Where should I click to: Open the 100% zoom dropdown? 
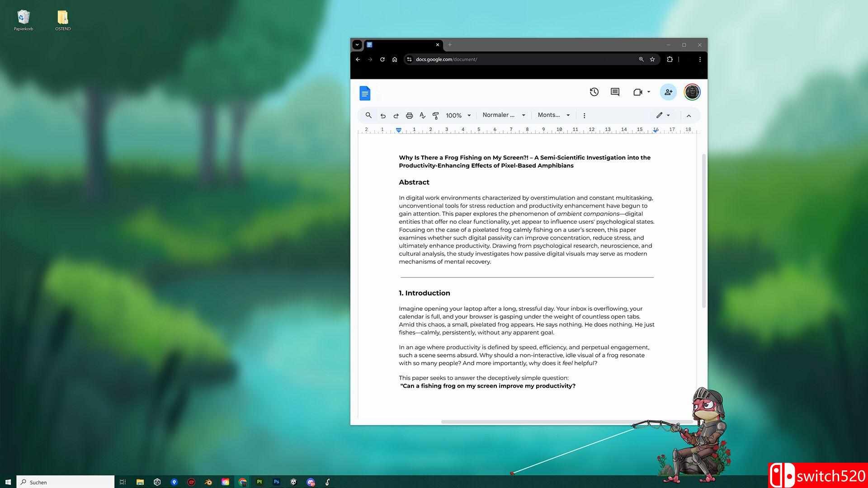[x=458, y=116]
